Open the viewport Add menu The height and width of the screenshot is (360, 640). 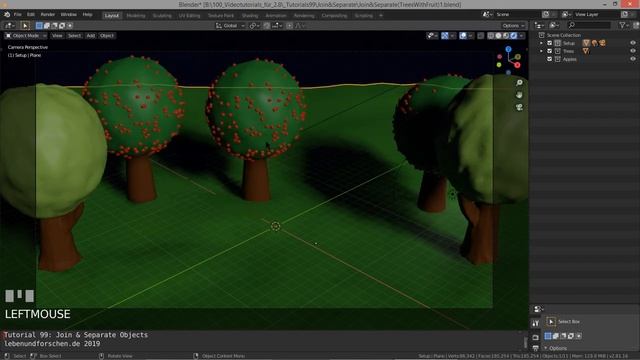[x=91, y=36]
